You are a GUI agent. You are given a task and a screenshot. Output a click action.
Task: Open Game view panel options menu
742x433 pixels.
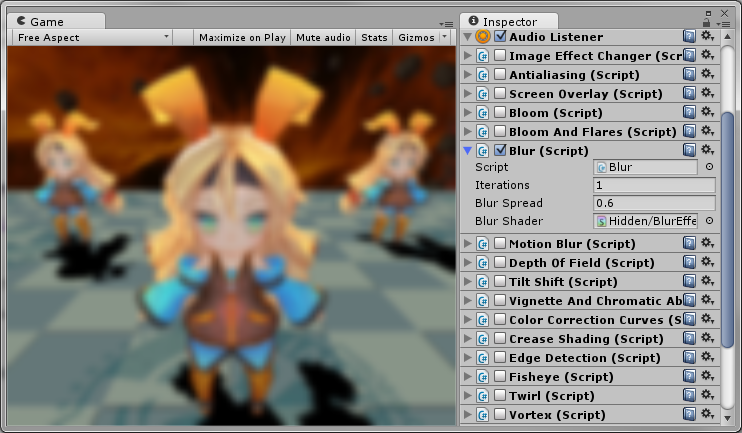pos(446,24)
